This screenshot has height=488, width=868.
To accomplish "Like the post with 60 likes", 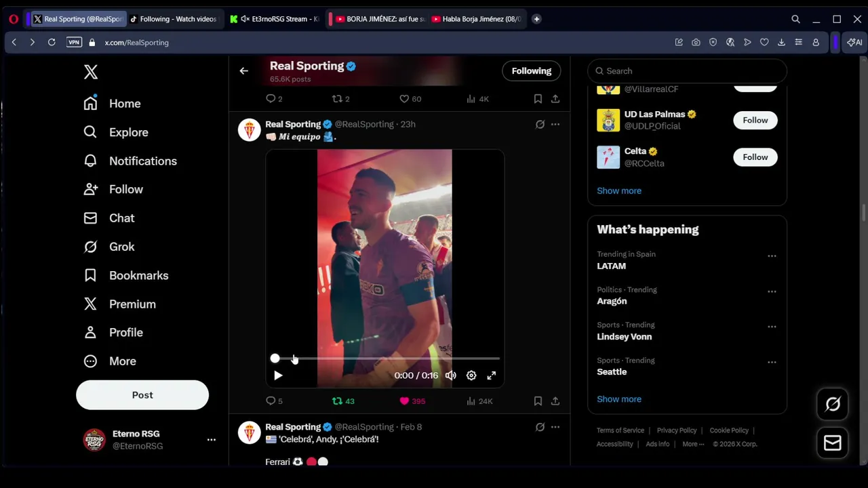I will click(410, 99).
